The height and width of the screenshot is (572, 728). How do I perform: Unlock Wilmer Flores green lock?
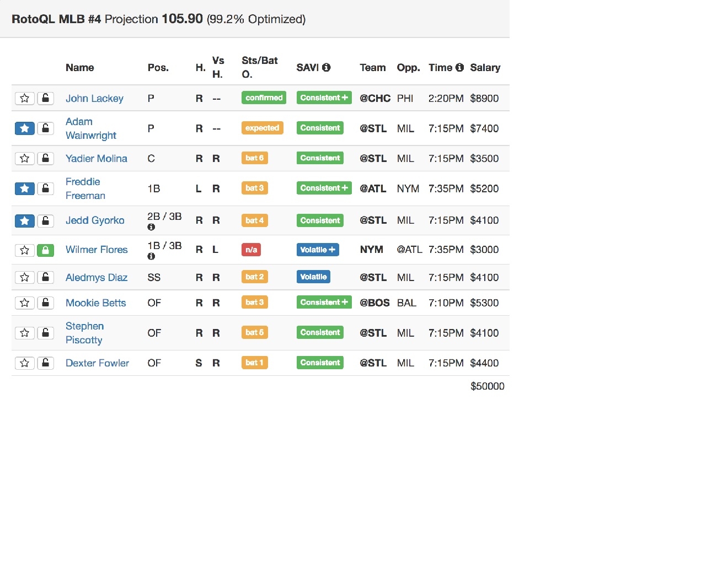46,250
